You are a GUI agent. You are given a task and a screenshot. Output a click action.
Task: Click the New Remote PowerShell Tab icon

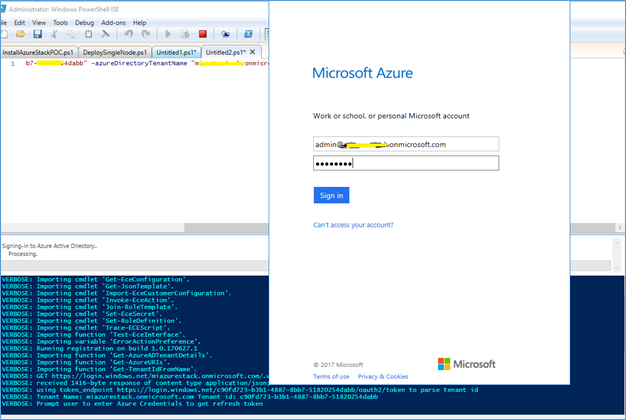(x=226, y=34)
